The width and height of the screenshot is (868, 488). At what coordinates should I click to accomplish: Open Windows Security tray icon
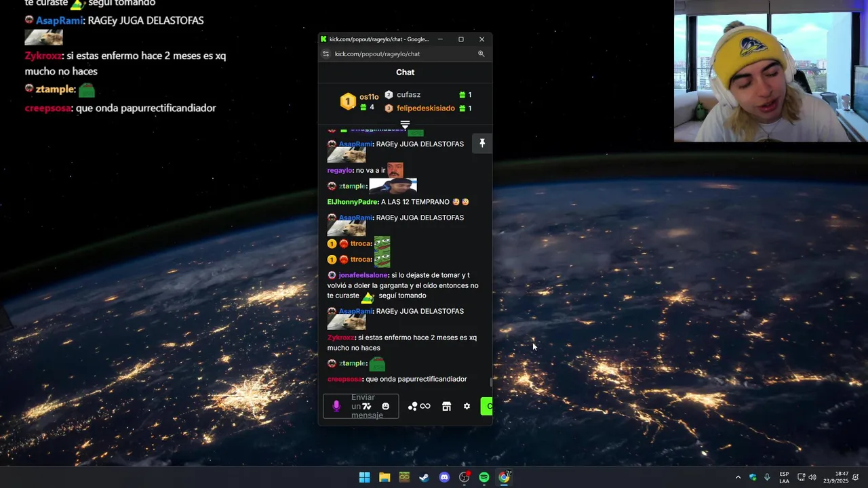753,477
